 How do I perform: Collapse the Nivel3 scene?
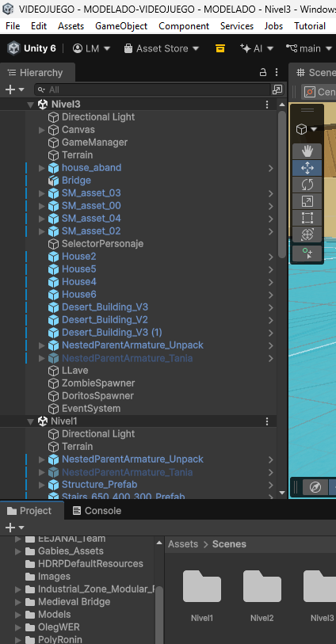coord(30,105)
